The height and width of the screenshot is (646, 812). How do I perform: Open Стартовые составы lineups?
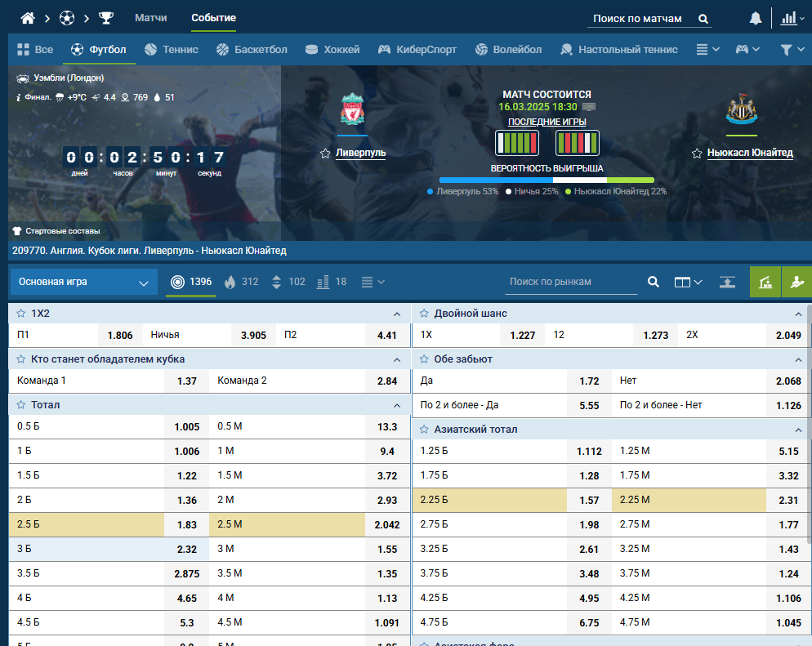pyautogui.click(x=56, y=231)
